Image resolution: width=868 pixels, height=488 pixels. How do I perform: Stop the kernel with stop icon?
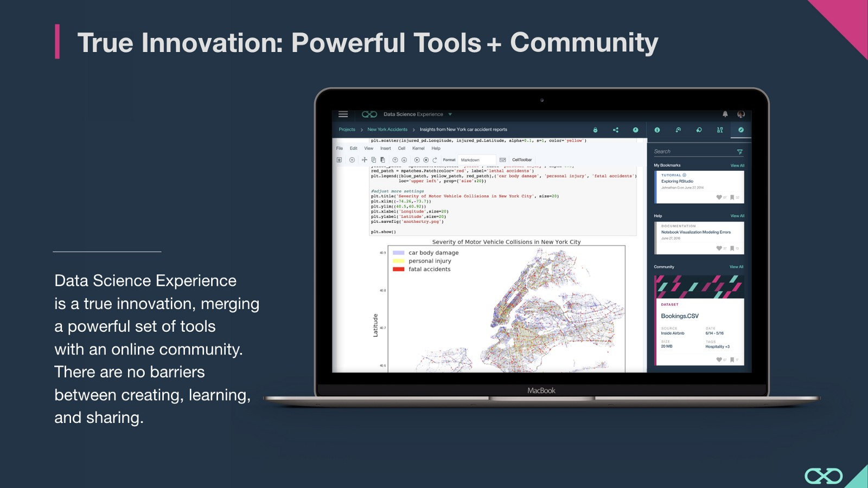click(x=426, y=160)
